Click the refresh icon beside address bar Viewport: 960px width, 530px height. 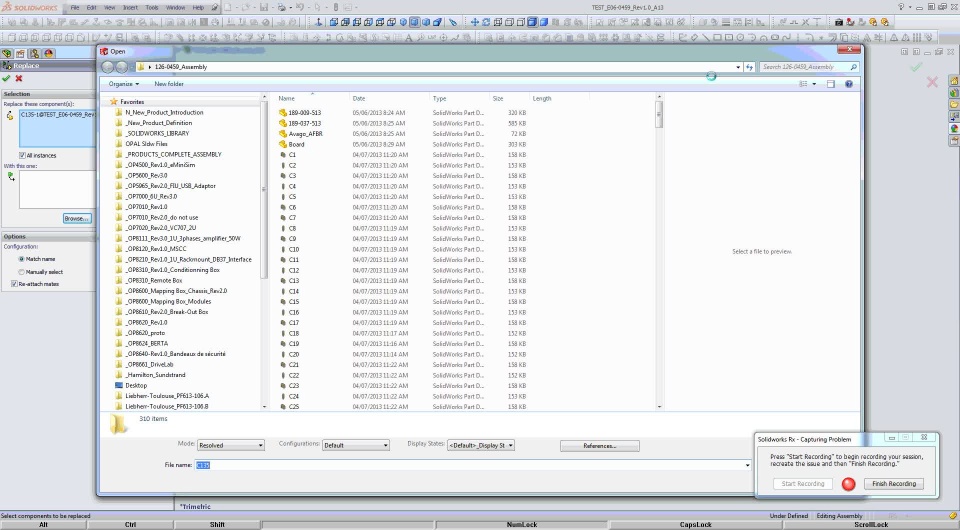pyautogui.click(x=749, y=67)
